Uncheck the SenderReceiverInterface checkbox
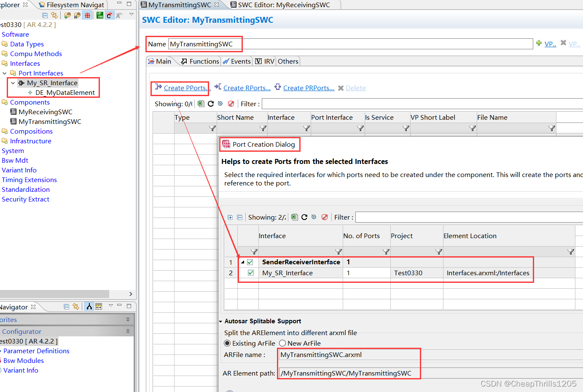The height and width of the screenshot is (392, 583). pyautogui.click(x=250, y=262)
